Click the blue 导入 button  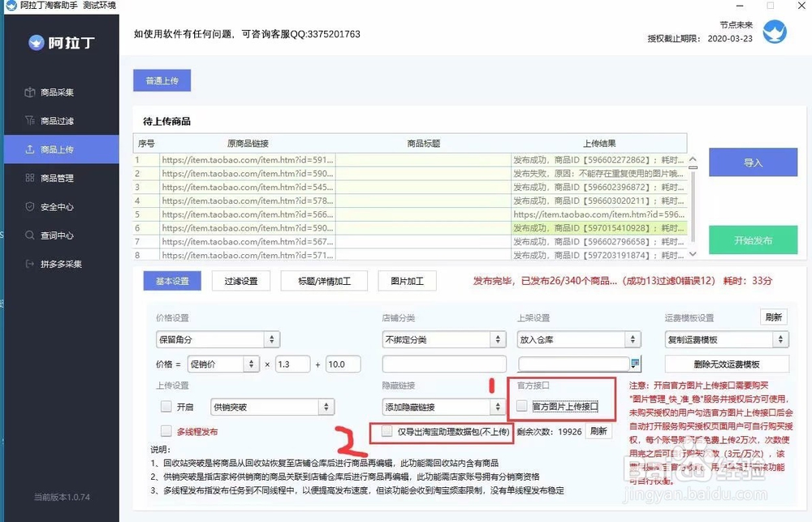753,162
